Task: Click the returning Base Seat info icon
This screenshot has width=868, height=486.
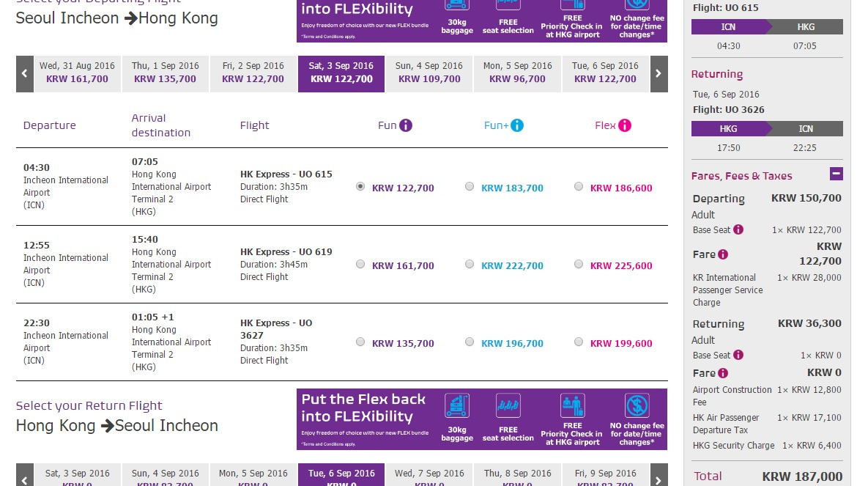Action: (738, 355)
